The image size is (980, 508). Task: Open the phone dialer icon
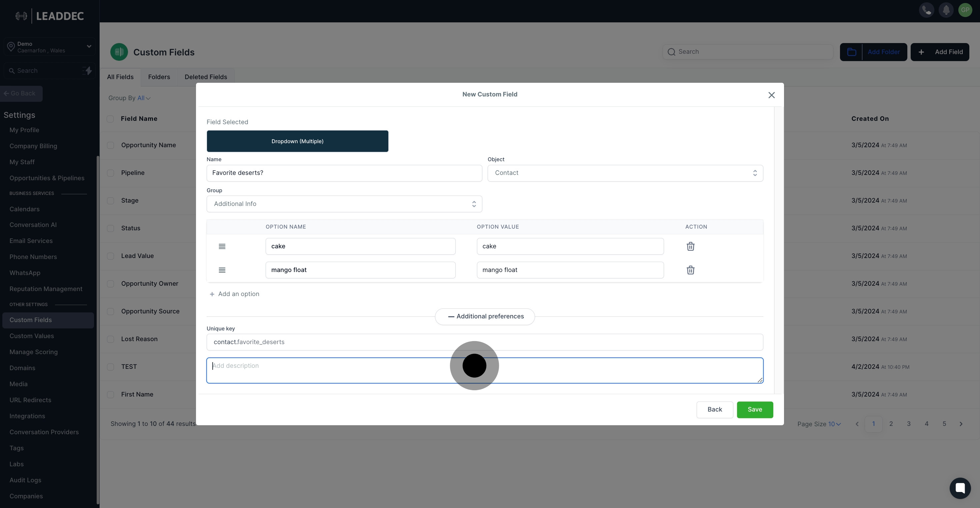(926, 10)
